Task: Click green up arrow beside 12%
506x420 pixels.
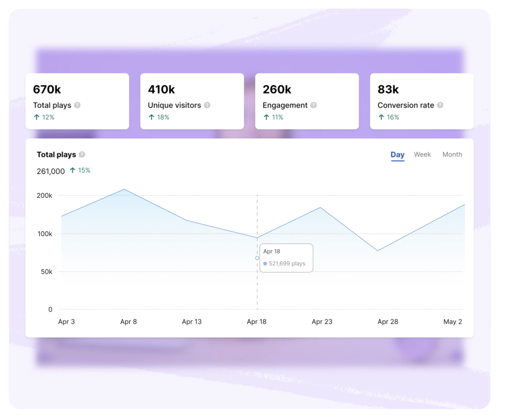Action: click(x=37, y=117)
